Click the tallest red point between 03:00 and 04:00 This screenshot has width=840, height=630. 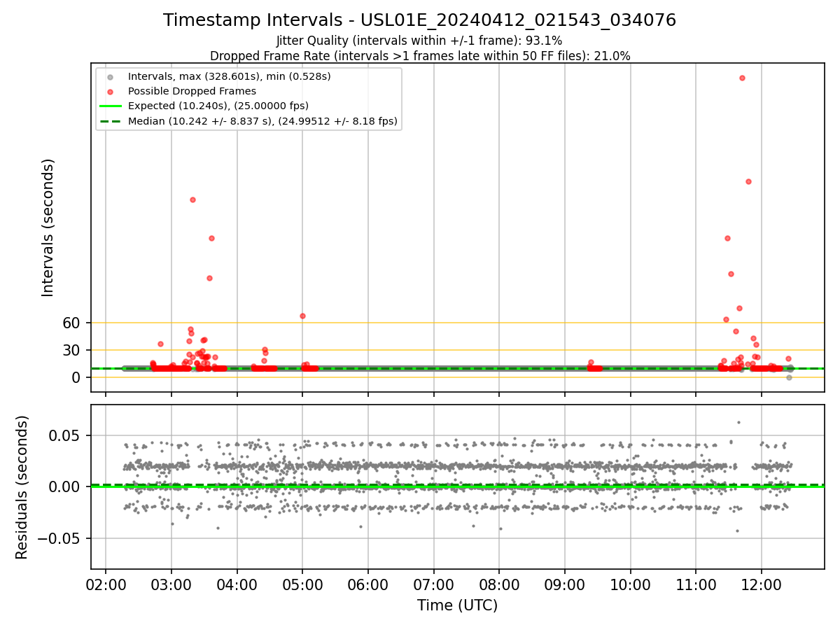[x=192, y=199]
